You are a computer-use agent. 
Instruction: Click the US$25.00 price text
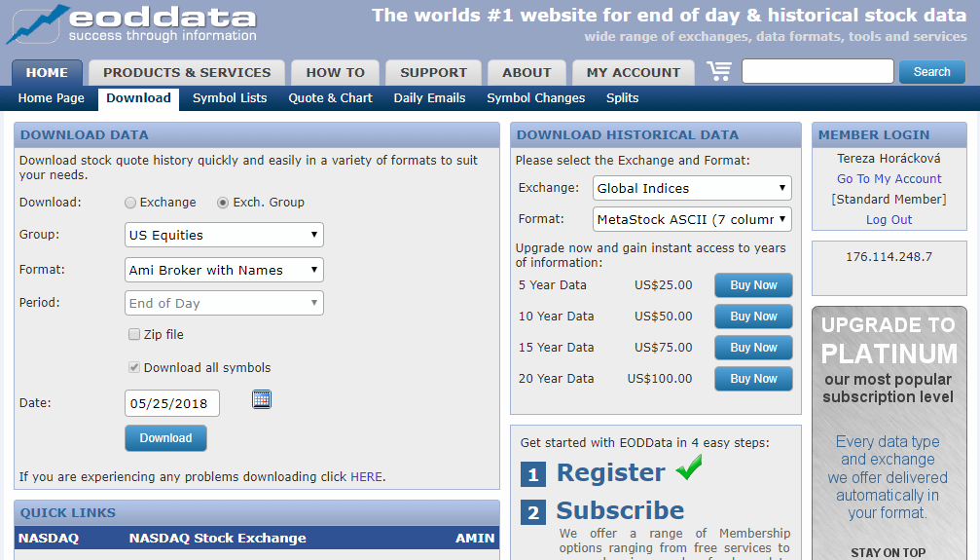(663, 284)
